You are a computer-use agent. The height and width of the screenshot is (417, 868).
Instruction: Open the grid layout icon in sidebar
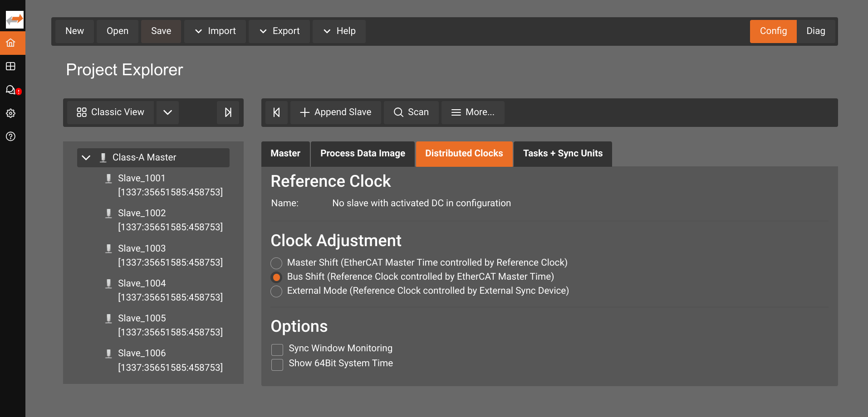point(11,67)
